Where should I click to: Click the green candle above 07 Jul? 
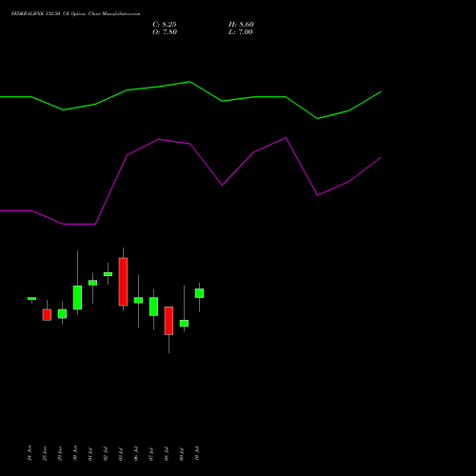click(x=153, y=307)
